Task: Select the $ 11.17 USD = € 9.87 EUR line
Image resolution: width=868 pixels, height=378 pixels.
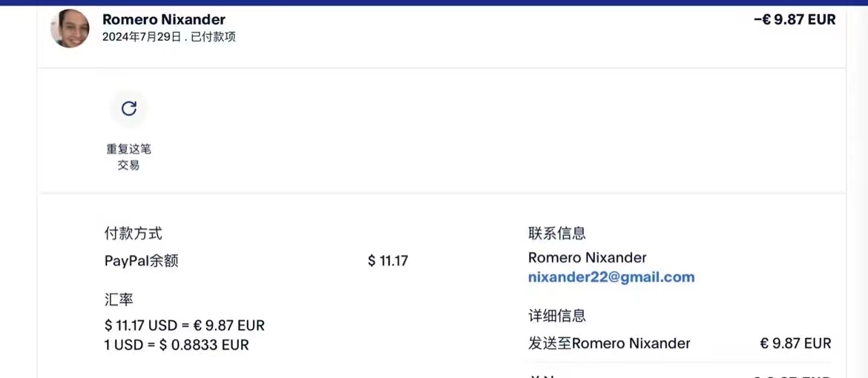Action: click(184, 325)
